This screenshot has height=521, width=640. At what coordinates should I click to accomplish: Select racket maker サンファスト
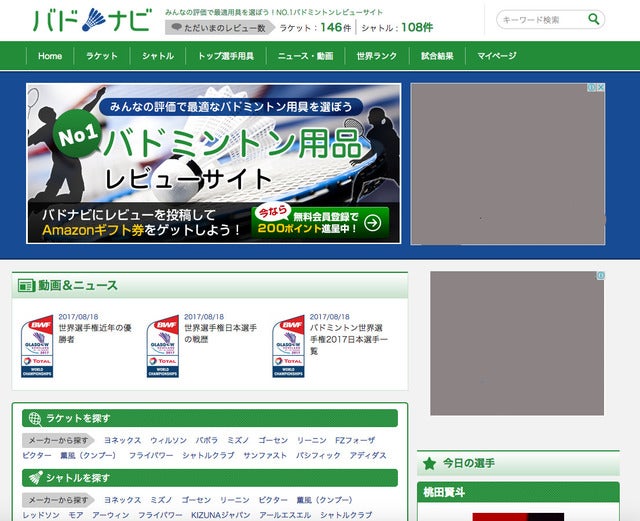[265, 455]
